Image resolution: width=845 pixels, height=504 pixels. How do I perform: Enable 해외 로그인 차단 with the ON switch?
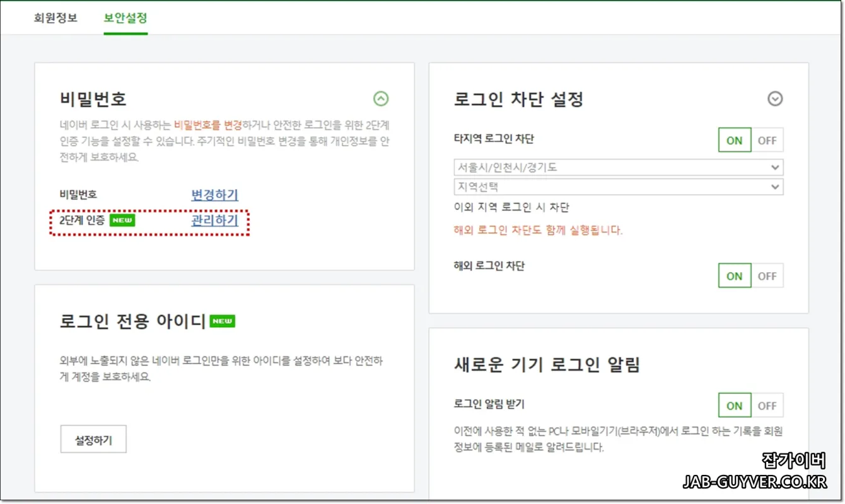pos(733,275)
